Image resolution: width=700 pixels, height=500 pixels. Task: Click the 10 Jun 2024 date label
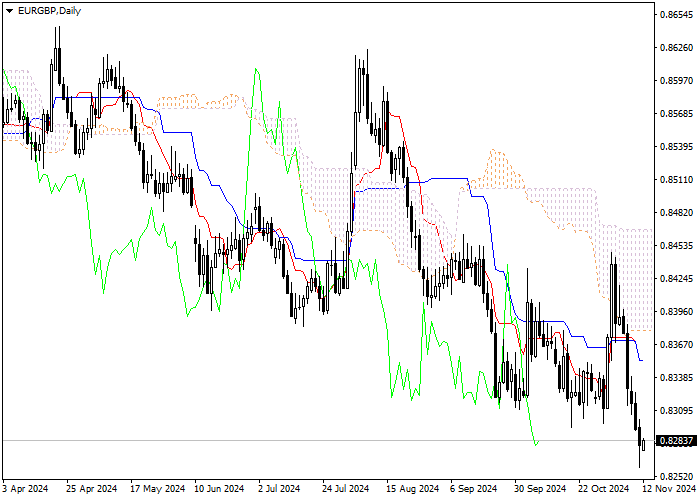[219, 489]
